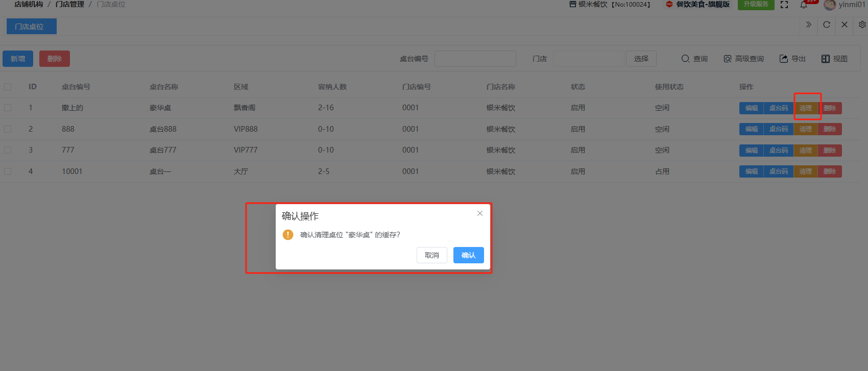The height and width of the screenshot is (371, 868).
Task: Check the checkbox for row ID 4
Action: (8, 171)
